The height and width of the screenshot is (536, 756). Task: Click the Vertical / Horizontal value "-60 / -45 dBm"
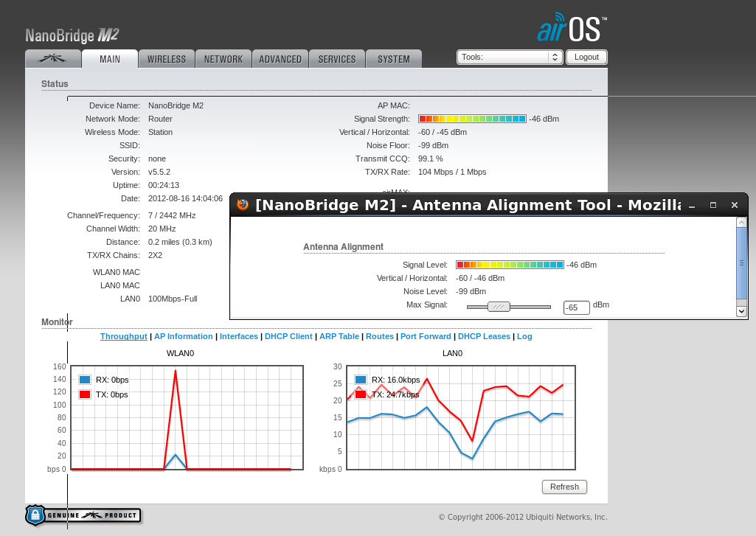pos(442,132)
